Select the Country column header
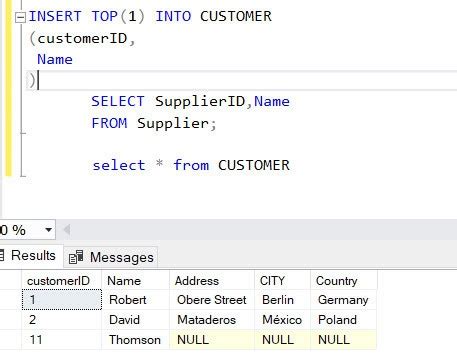This screenshot has width=457, height=364. point(344,281)
